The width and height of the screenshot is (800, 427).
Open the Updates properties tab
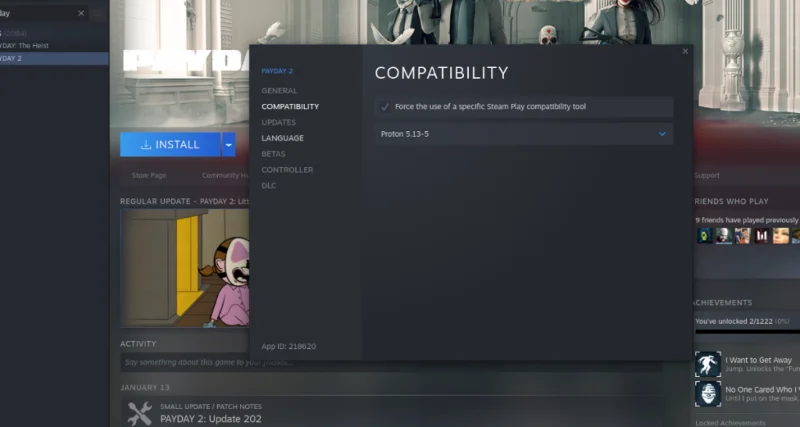tap(279, 122)
